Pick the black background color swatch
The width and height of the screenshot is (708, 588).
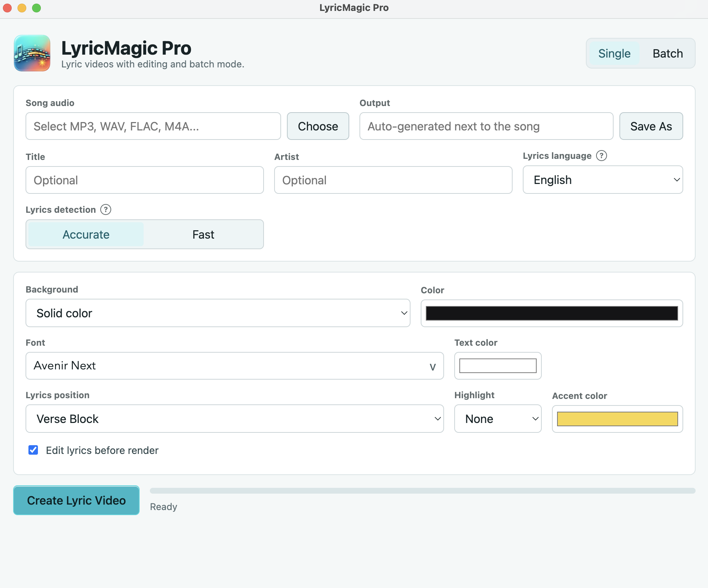point(552,313)
